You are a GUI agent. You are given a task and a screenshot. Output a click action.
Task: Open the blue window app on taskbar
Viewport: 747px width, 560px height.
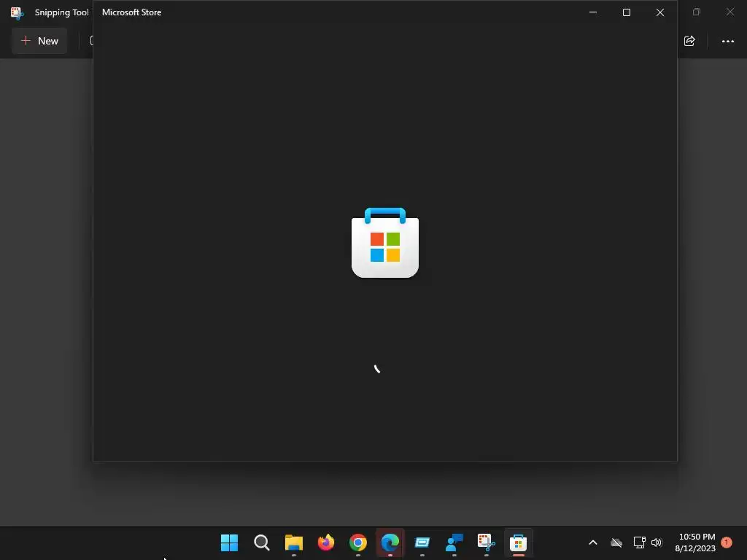coord(422,542)
